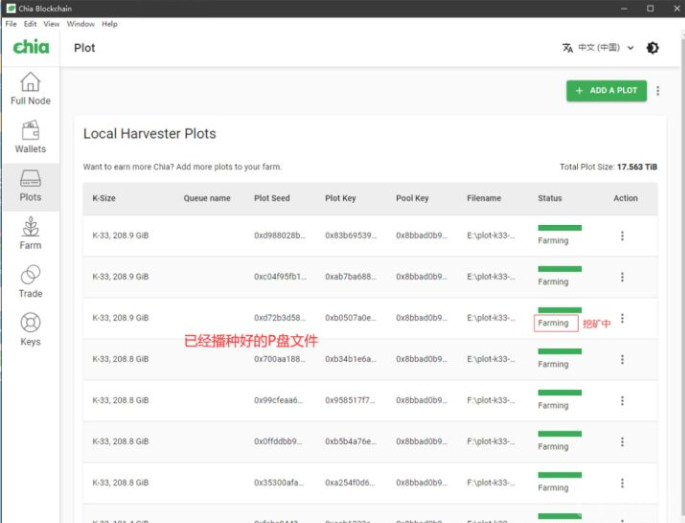Viewport: 685px width, 523px height.
Task: Click filename in 0x99cfeaa6 row
Action: pyautogui.click(x=491, y=400)
